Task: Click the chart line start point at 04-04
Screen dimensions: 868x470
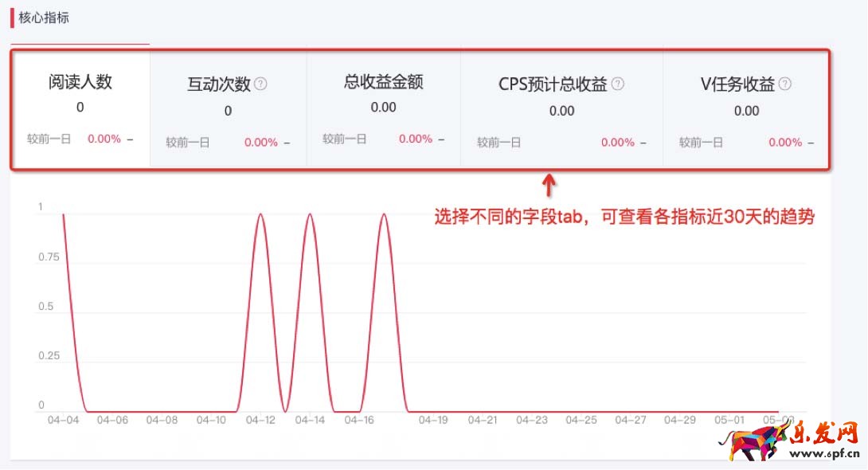Action: pos(63,213)
